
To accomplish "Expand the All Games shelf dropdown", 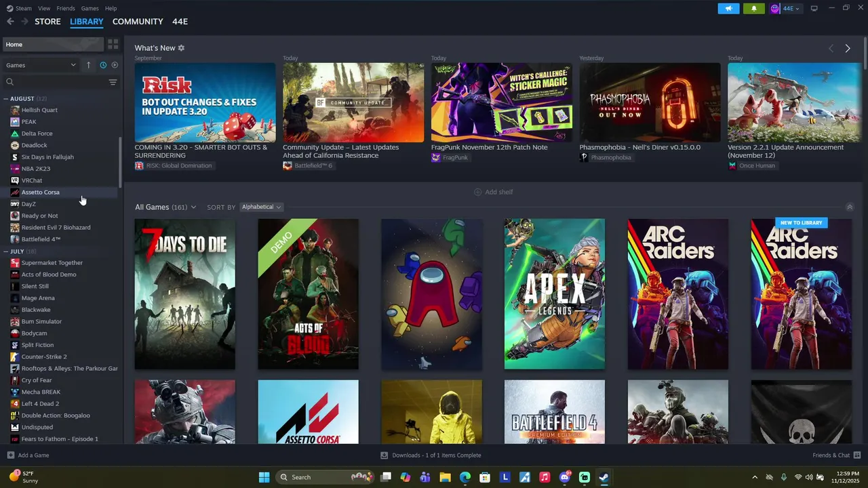I will pos(193,207).
